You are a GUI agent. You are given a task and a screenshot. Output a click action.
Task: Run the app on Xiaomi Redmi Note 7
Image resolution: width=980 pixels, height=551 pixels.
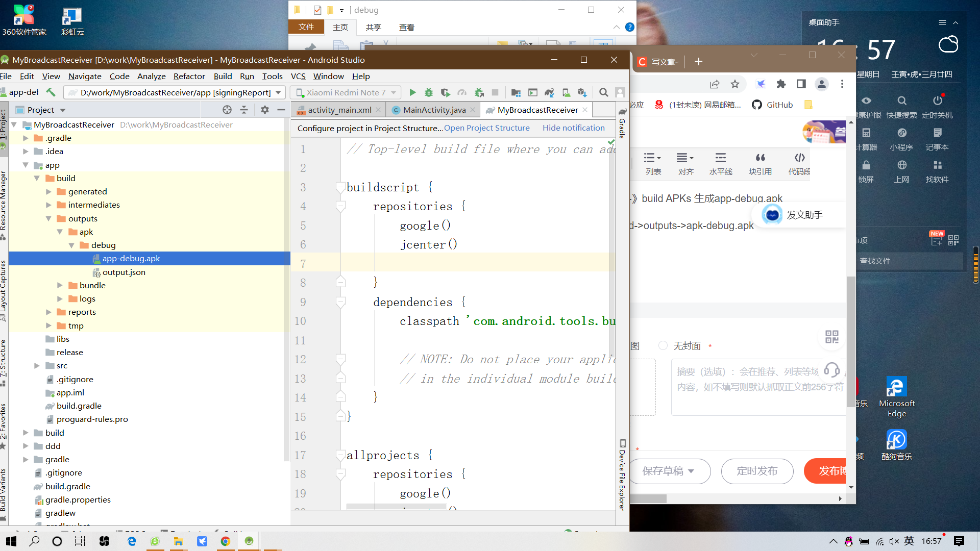pyautogui.click(x=413, y=92)
